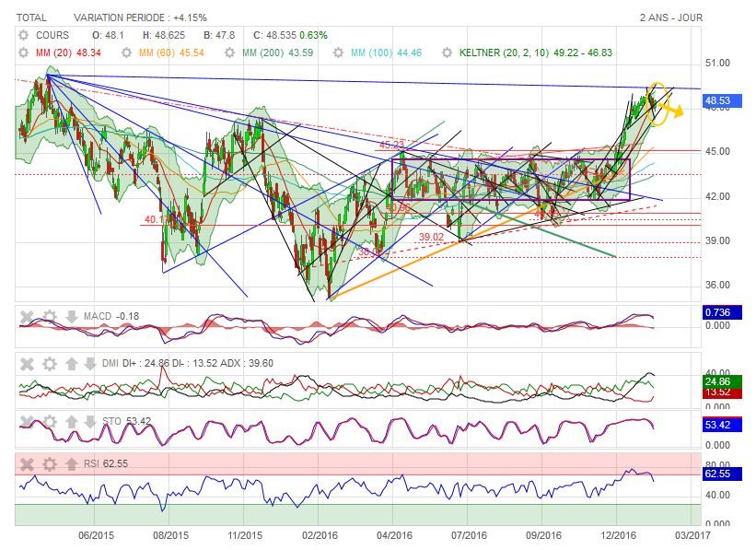Click the VARIATION PERIODE +4.15% text
This screenshot has width=756, height=550.
pyautogui.click(x=140, y=18)
